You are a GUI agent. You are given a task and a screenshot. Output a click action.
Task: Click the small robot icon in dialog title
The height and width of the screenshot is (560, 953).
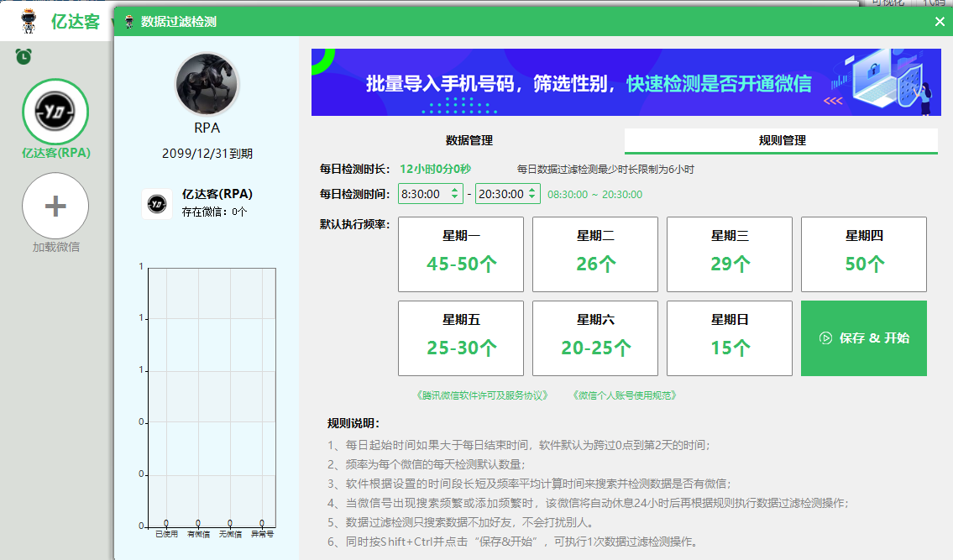point(128,22)
